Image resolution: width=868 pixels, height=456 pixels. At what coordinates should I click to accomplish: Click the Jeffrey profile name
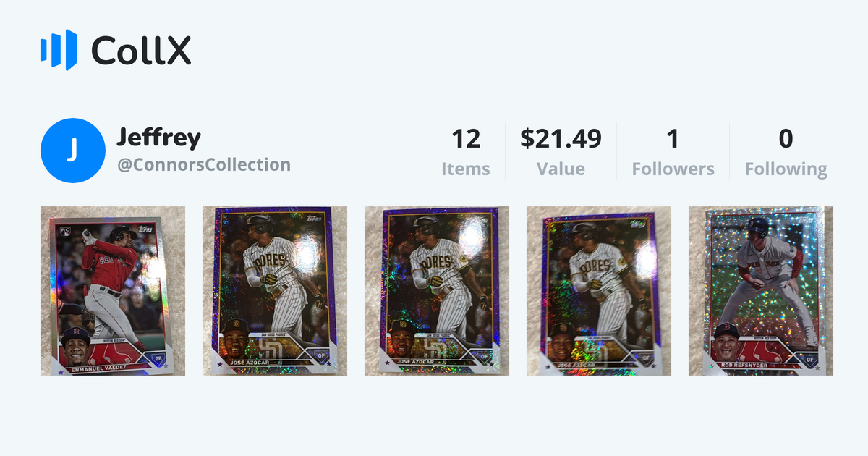pos(158,137)
